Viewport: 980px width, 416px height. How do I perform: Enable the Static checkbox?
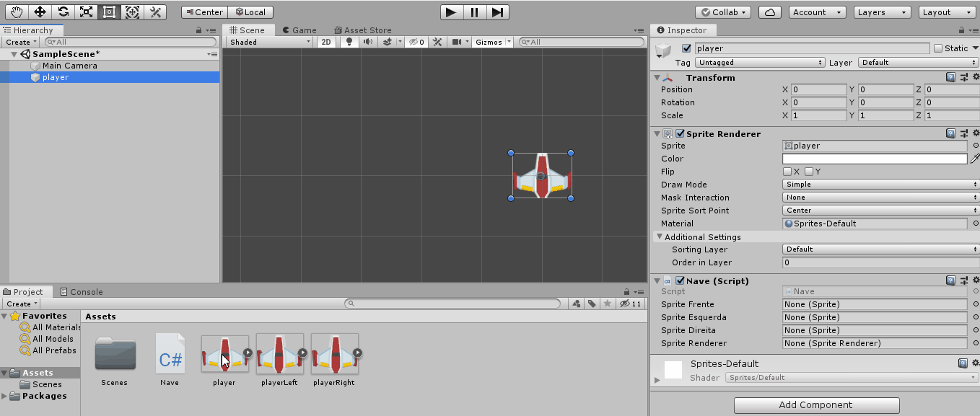(x=938, y=48)
